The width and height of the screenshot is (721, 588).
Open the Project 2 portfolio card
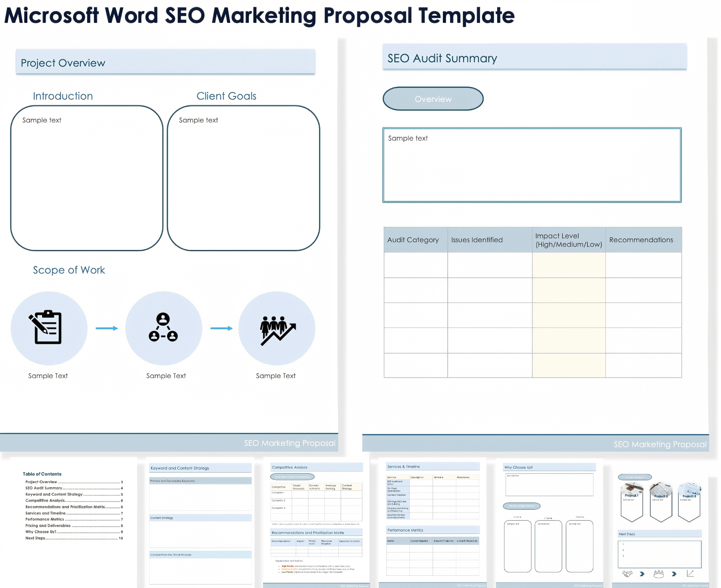[661, 503]
